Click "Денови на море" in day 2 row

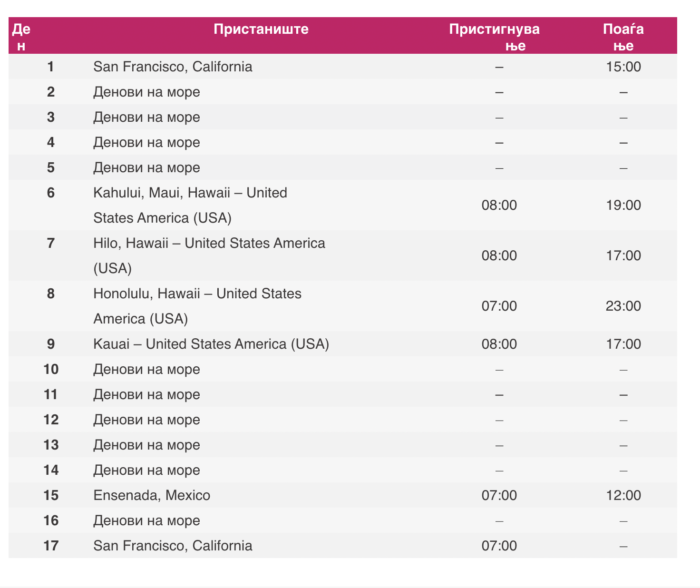pos(146,92)
